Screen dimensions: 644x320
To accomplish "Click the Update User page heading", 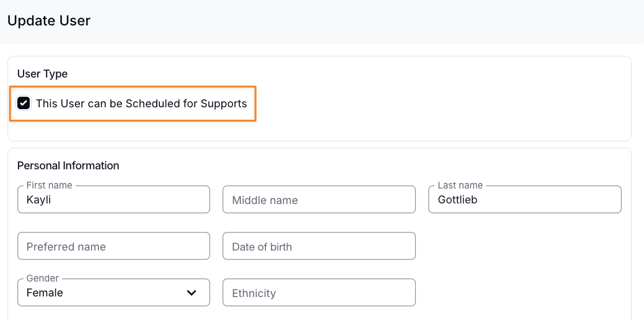I will pyautogui.click(x=49, y=20).
